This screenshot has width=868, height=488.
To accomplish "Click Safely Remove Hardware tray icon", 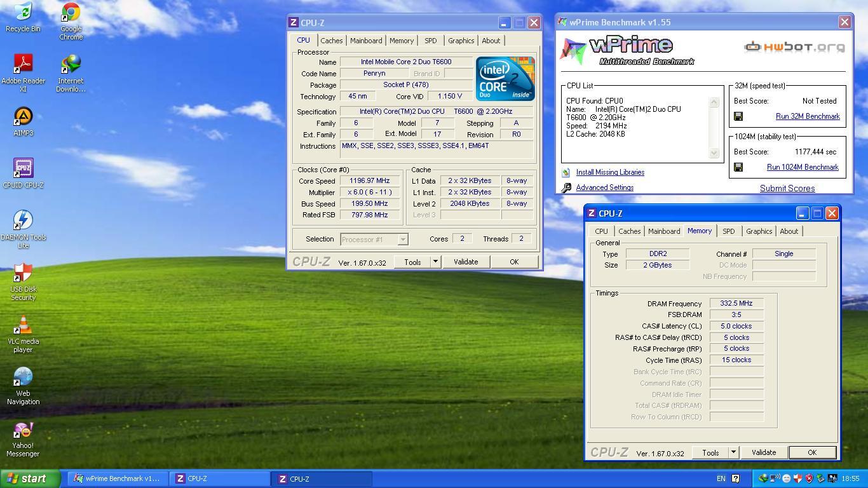I will pos(820,478).
